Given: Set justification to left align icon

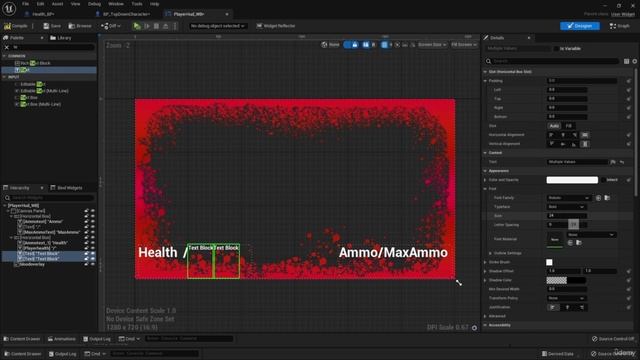Looking at the screenshot, I should (553, 307).
